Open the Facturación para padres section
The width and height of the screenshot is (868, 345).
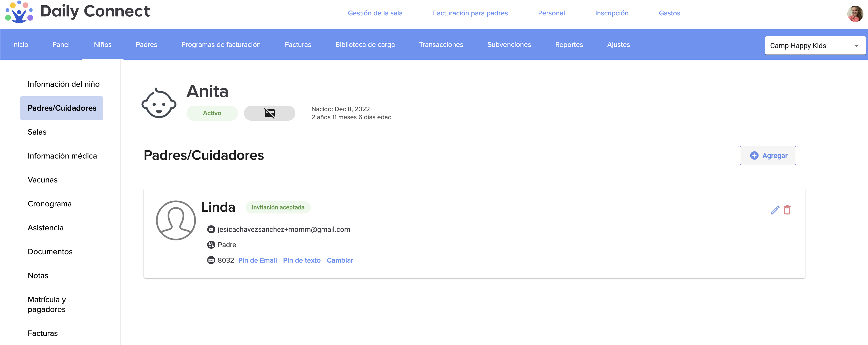(x=470, y=13)
